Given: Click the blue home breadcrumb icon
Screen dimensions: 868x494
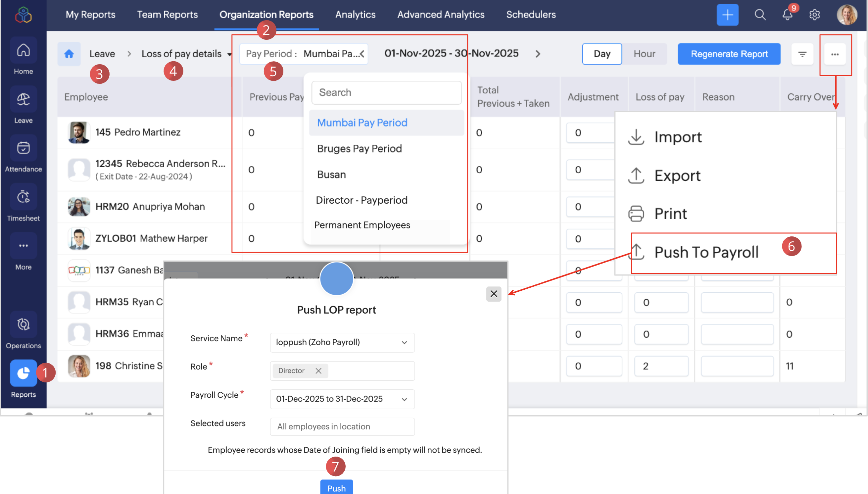Looking at the screenshot, I should click(x=69, y=54).
